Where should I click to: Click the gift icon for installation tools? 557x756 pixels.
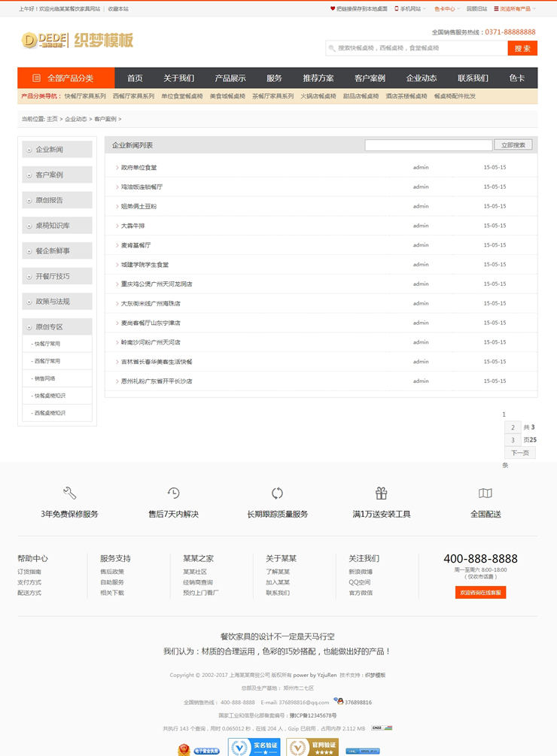pos(381,493)
